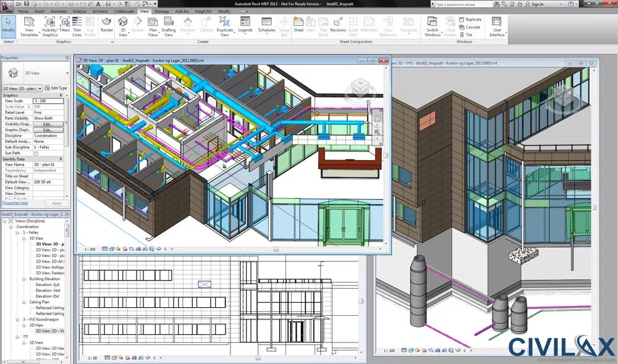
Task: Click Duplicate View tool
Action: (225, 27)
